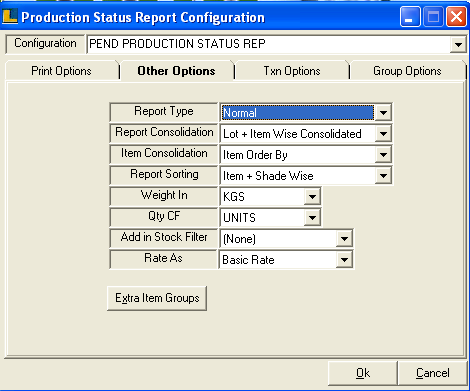Click the Report Sorting label
Image resolution: width=470 pixels, height=391 pixels.
pyautogui.click(x=164, y=175)
